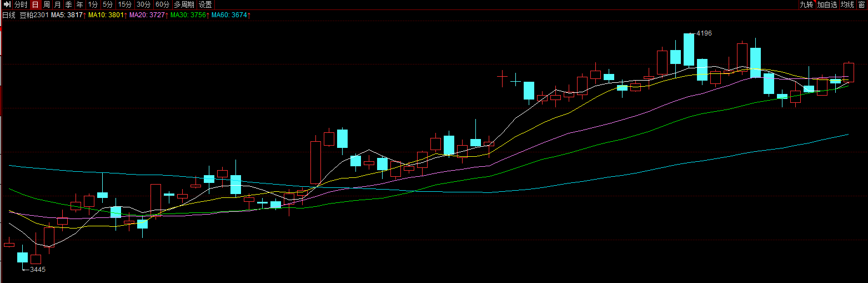Click the 日线 chart type label
The height and width of the screenshot is (283, 868).
click(9, 15)
